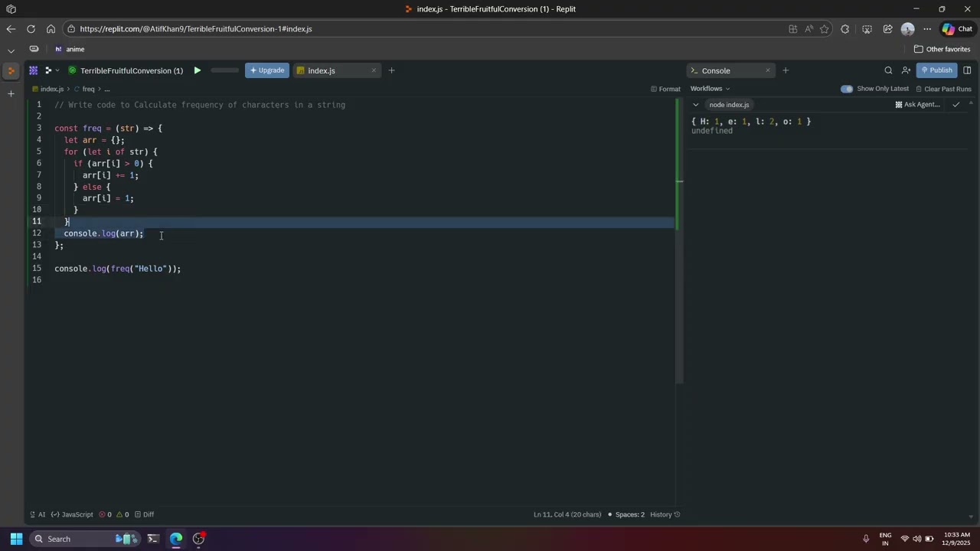Open the anime bookmark

pyautogui.click(x=70, y=49)
